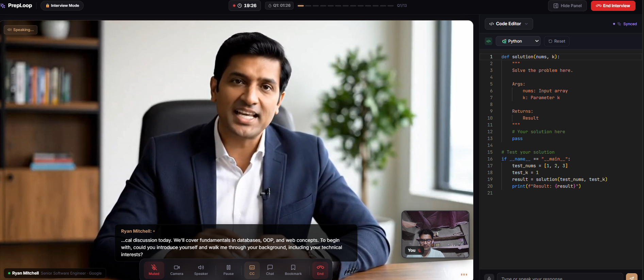644x280 pixels.
Task: Click the microphone icon beside the response box
Action: click(489, 278)
